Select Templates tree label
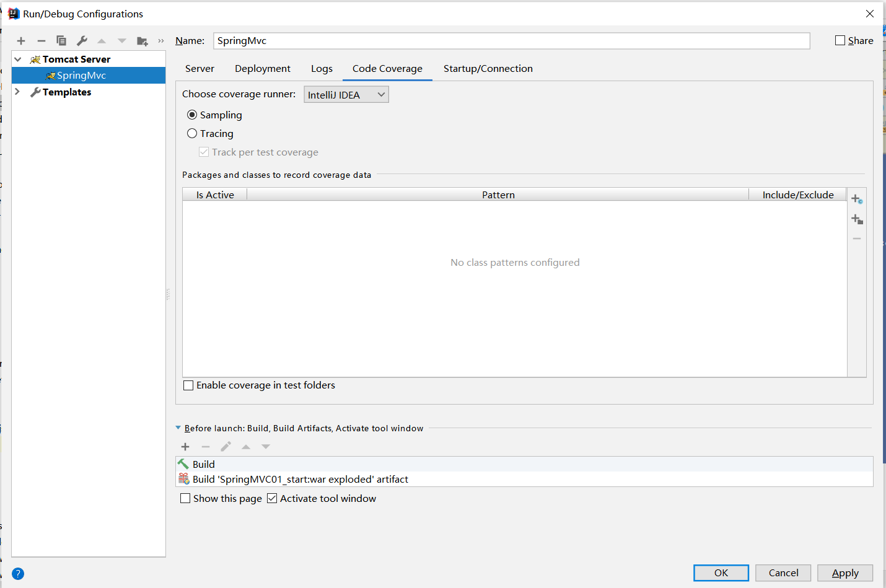The width and height of the screenshot is (886, 588). pos(67,92)
